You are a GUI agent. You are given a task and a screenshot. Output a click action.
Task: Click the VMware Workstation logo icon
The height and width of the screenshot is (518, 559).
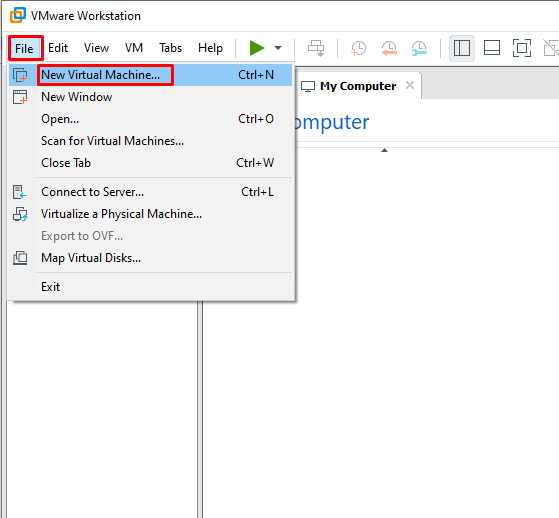click(x=18, y=15)
